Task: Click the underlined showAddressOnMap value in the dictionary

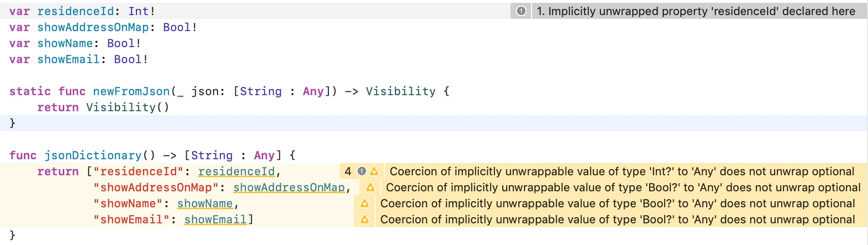Action: pos(289,188)
